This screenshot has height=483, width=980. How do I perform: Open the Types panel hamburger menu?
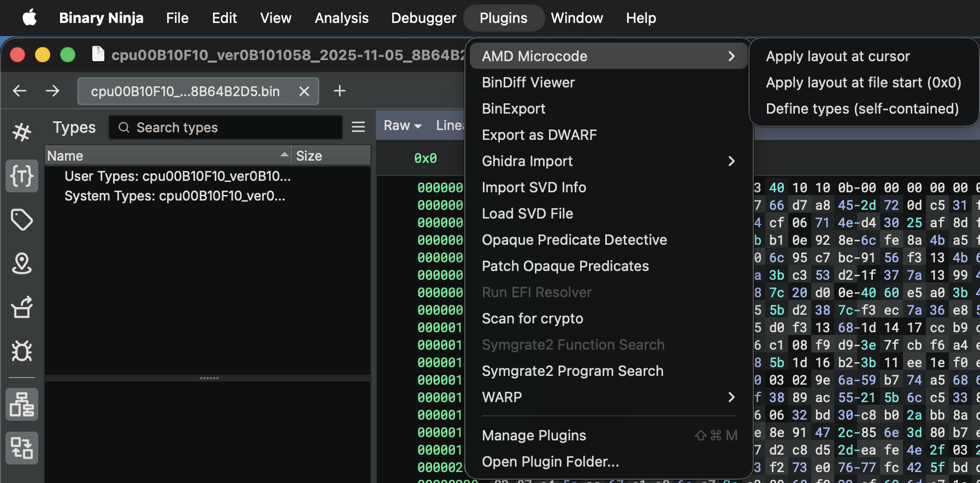pos(358,127)
